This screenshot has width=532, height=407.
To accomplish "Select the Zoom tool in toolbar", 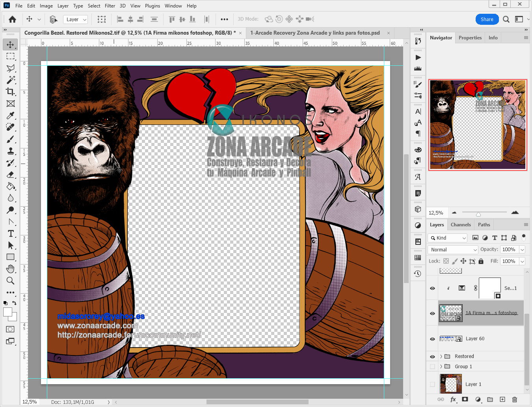I will pyautogui.click(x=11, y=281).
